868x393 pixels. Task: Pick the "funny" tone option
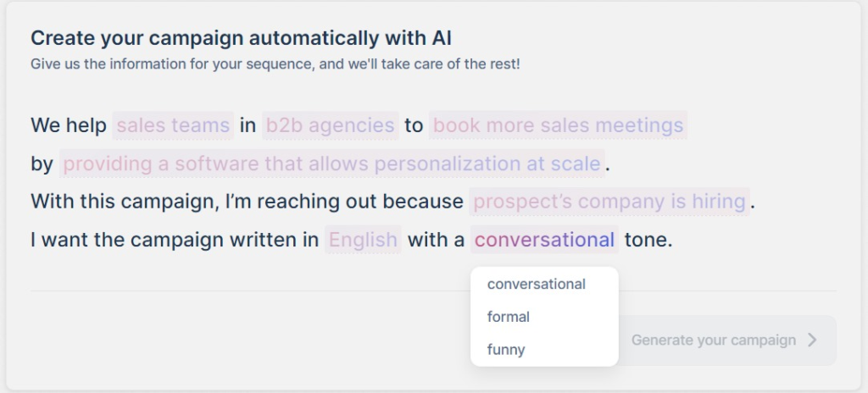(x=506, y=349)
